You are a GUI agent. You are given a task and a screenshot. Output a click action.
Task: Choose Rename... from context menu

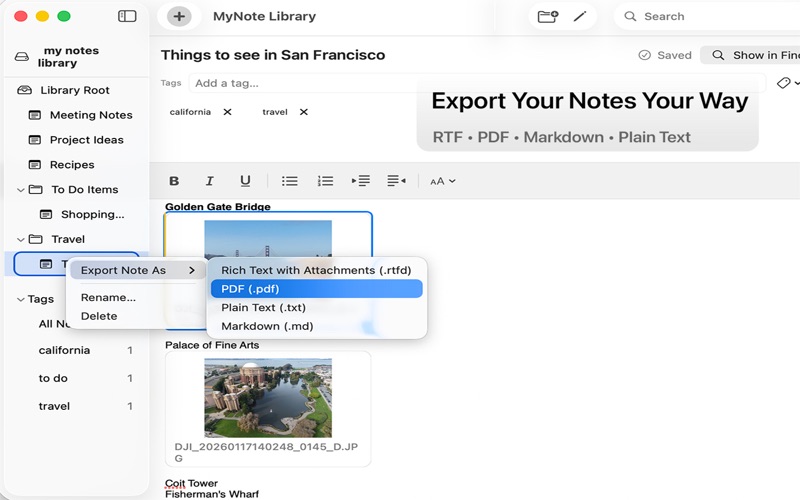[x=108, y=297]
